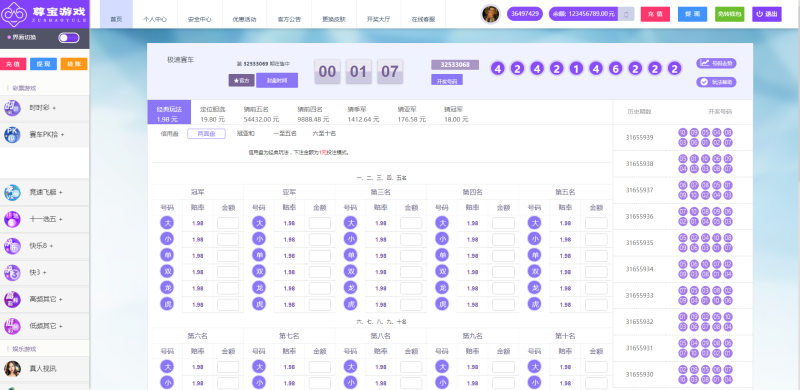
Task: Click header red 充值 button
Action: coord(655,14)
